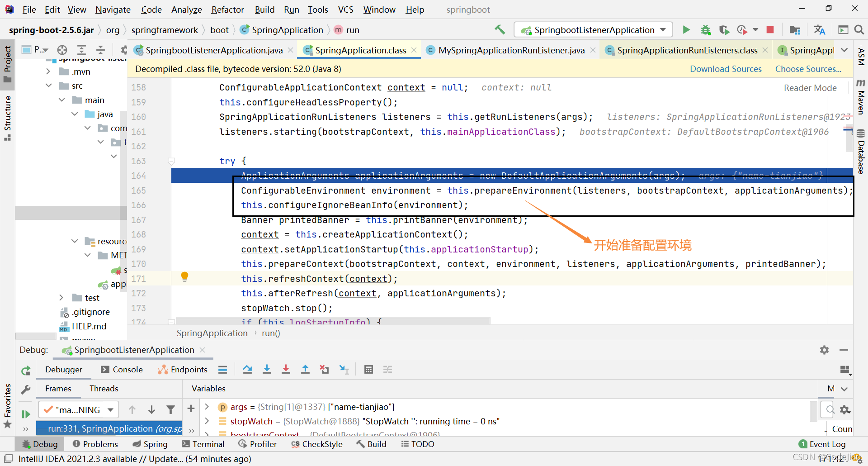Switch to the Threads tab
868x466 pixels.
[104, 389]
